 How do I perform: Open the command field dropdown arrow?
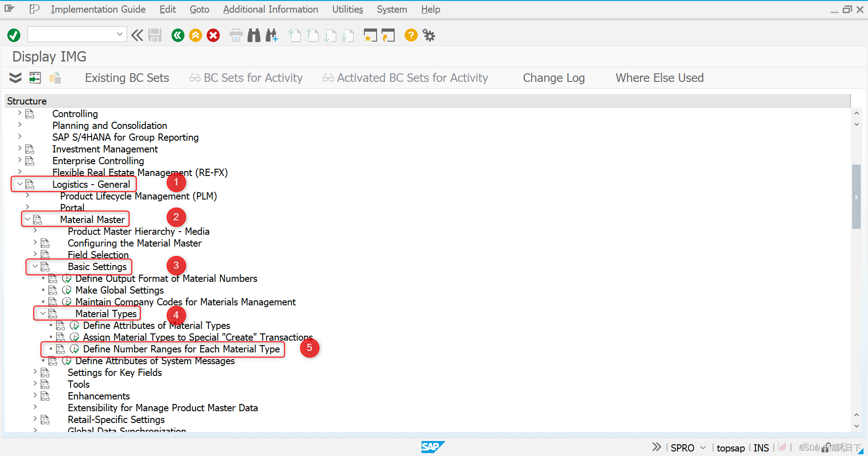[x=120, y=34]
